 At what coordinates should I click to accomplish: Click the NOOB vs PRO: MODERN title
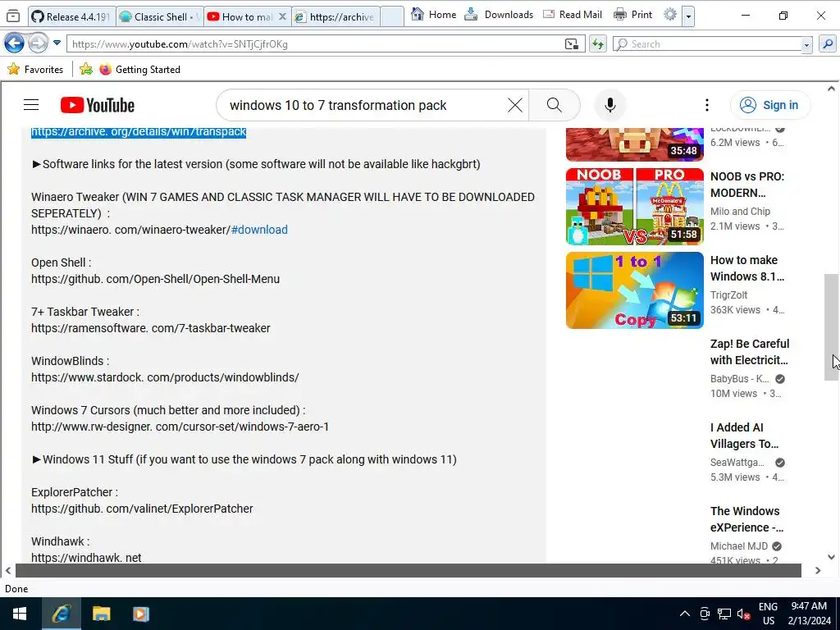(x=747, y=185)
